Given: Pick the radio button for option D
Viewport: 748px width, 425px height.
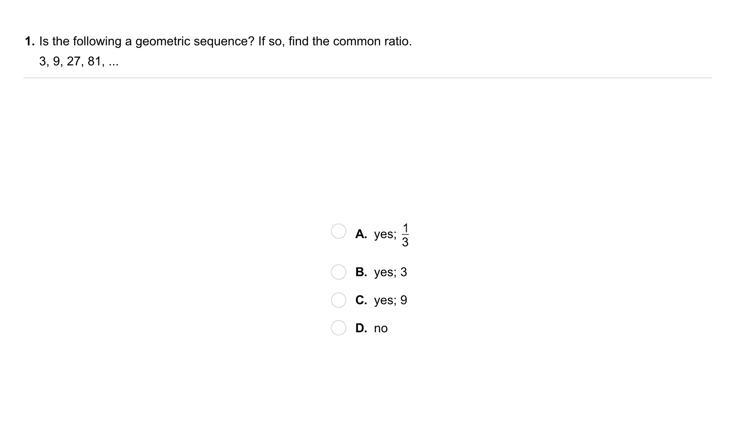Looking at the screenshot, I should [x=338, y=328].
